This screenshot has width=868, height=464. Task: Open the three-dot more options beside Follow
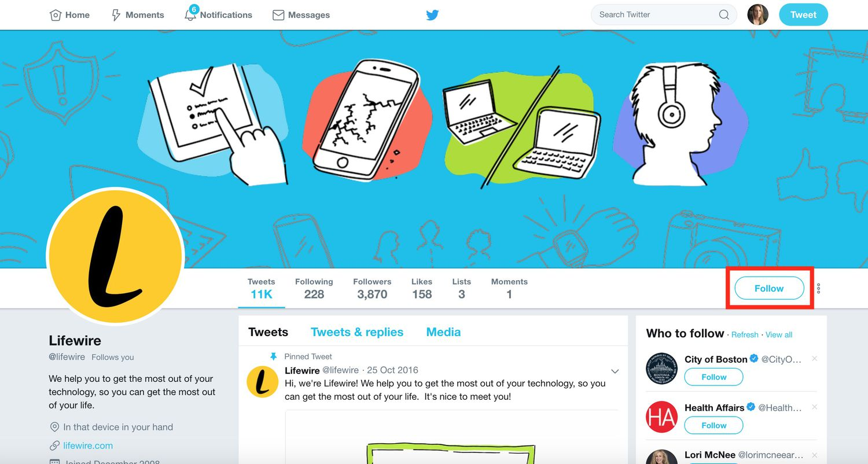[818, 288]
